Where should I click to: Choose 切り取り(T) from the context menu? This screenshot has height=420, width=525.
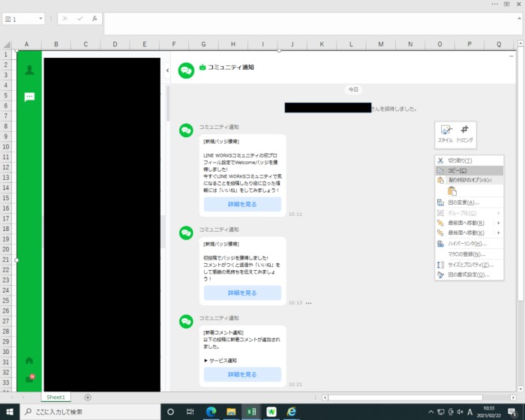pyautogui.click(x=469, y=160)
